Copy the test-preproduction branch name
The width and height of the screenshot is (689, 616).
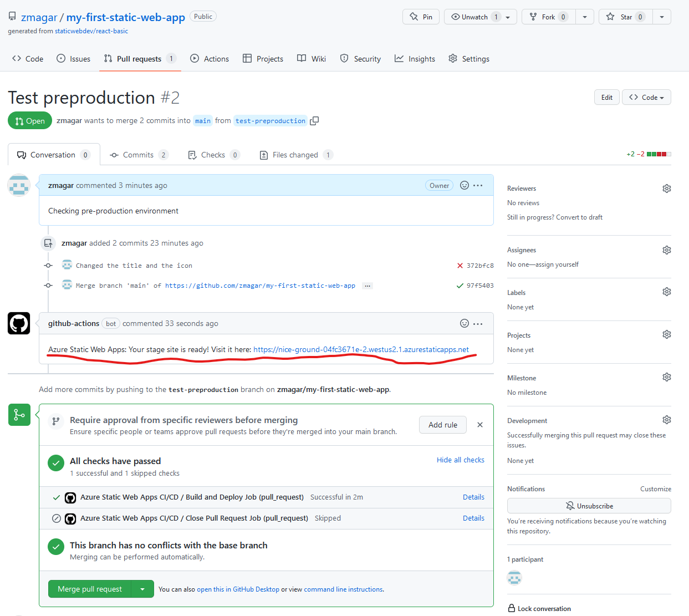(314, 120)
